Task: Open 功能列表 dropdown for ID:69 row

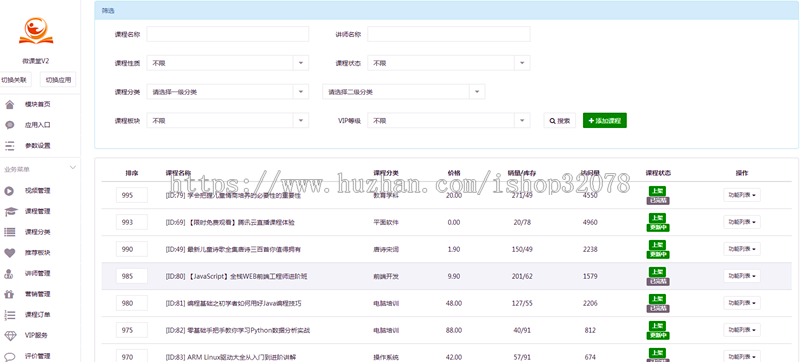Action: (x=741, y=222)
